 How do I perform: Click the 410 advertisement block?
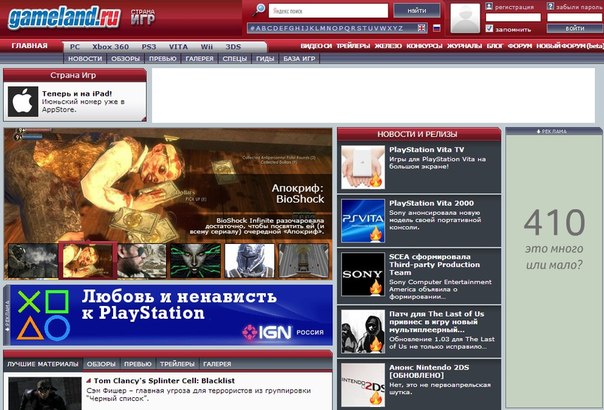point(554,271)
